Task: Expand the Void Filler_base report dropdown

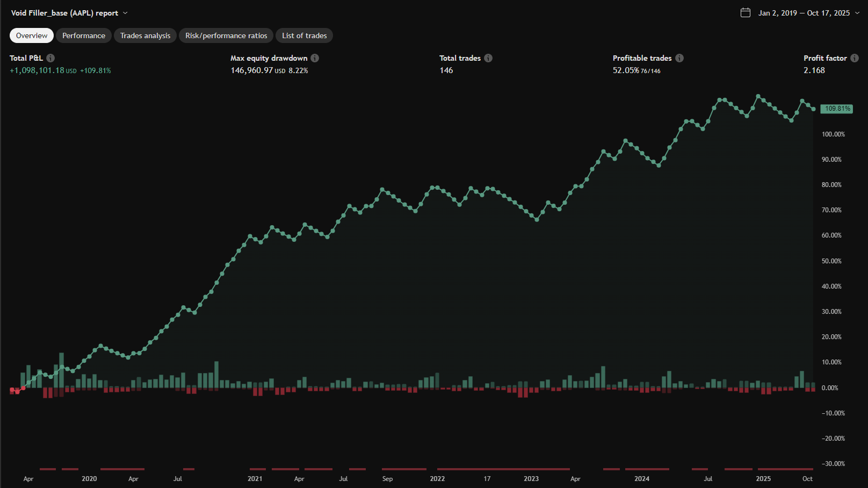Action: coord(125,13)
